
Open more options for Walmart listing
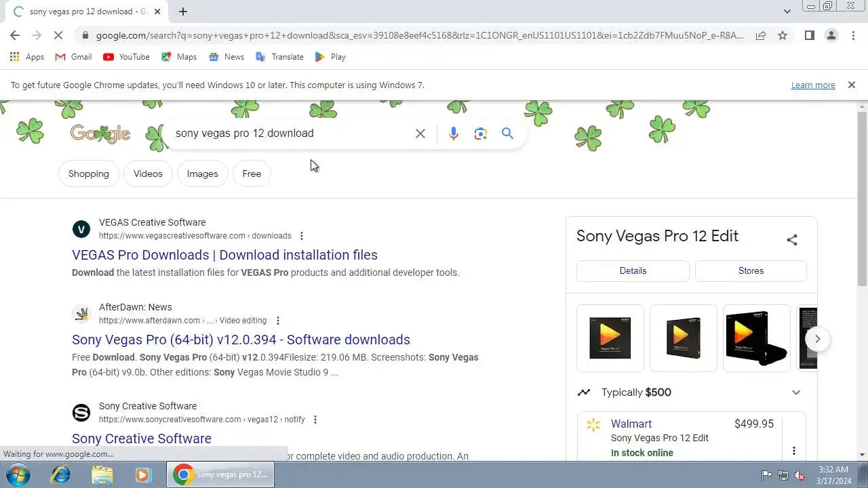pyautogui.click(x=794, y=451)
